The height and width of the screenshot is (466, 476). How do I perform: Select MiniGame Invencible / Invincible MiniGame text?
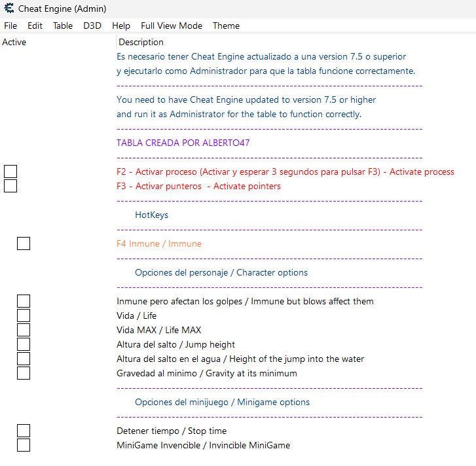204,445
